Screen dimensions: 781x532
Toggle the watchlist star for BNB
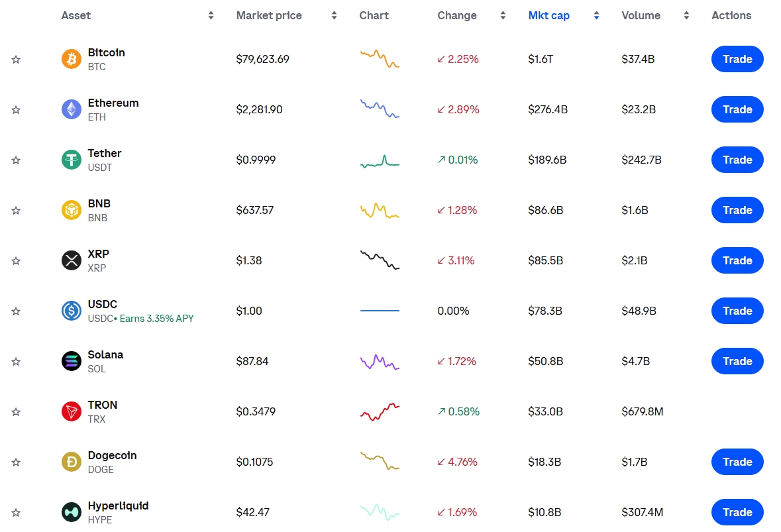(16, 211)
